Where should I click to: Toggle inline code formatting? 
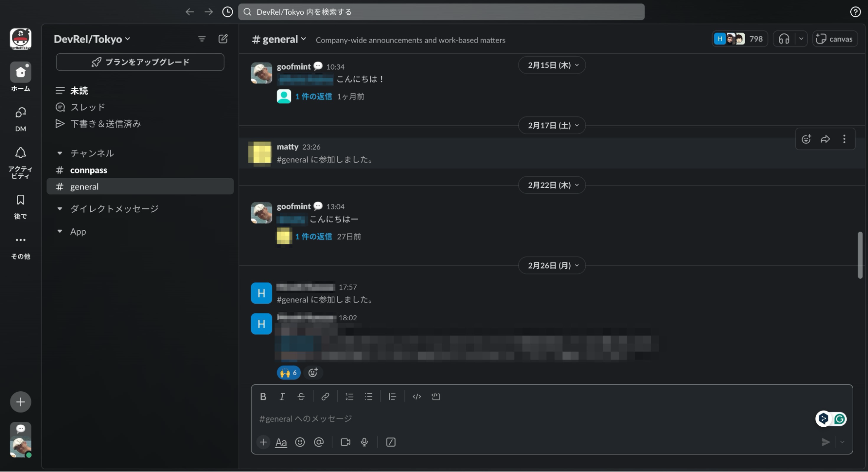click(x=417, y=397)
